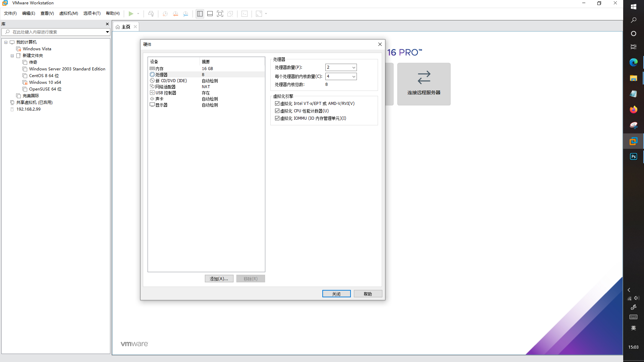Click the 帮助 button in hardware dialog
Image resolution: width=644 pixels, height=362 pixels.
[x=368, y=294]
